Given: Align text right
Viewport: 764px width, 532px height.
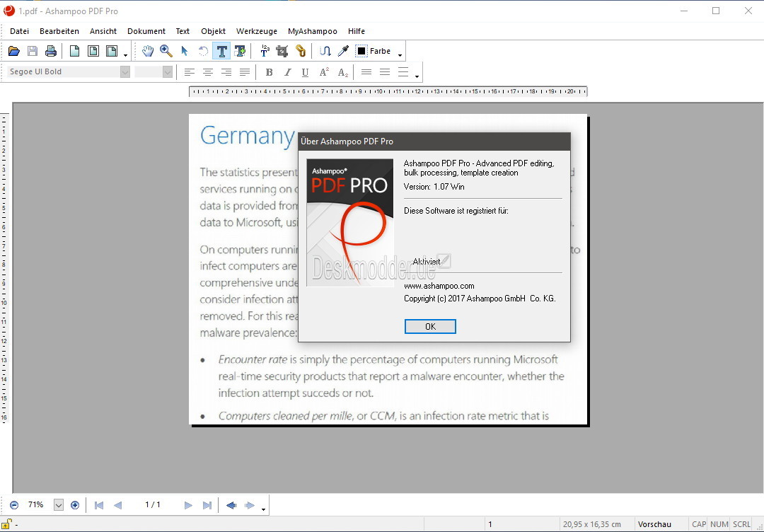Looking at the screenshot, I should pyautogui.click(x=226, y=72).
